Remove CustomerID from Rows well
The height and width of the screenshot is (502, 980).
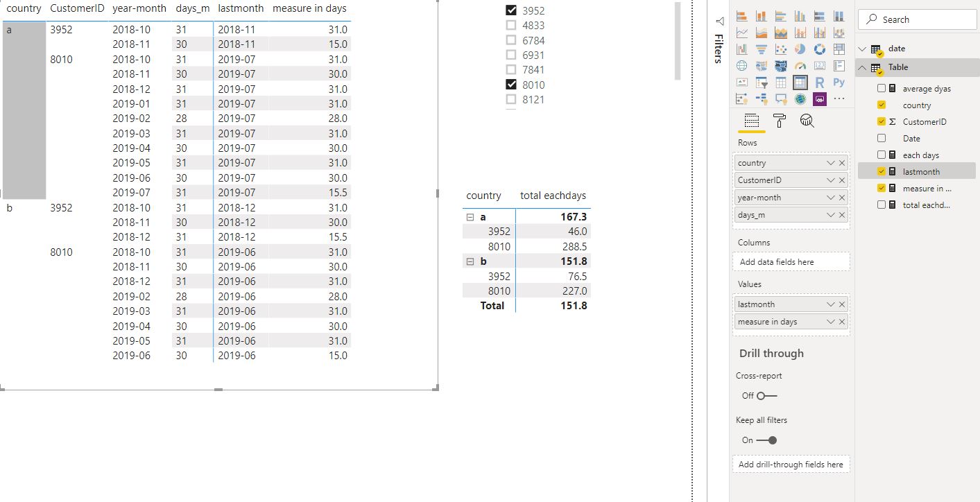[x=842, y=180]
